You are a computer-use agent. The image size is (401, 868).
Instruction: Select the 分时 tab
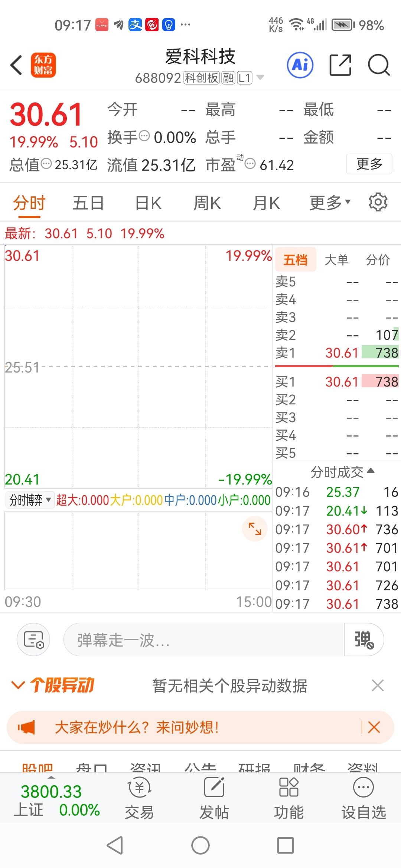29,203
